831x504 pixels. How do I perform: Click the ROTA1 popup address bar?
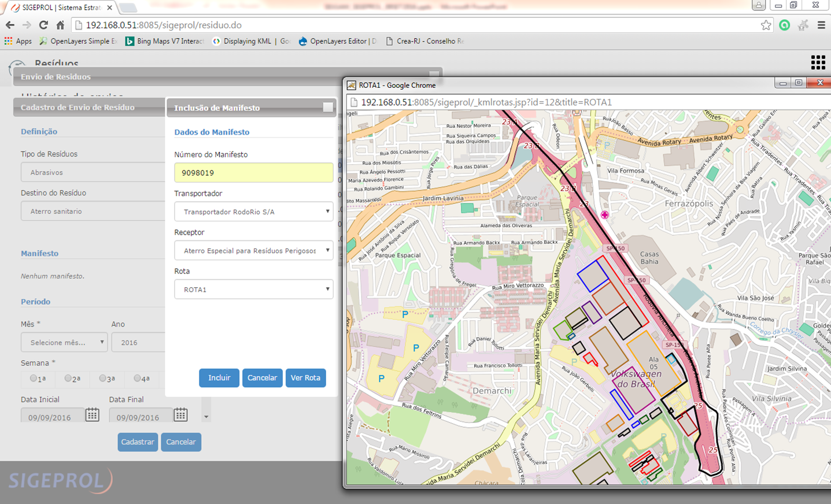click(588, 102)
